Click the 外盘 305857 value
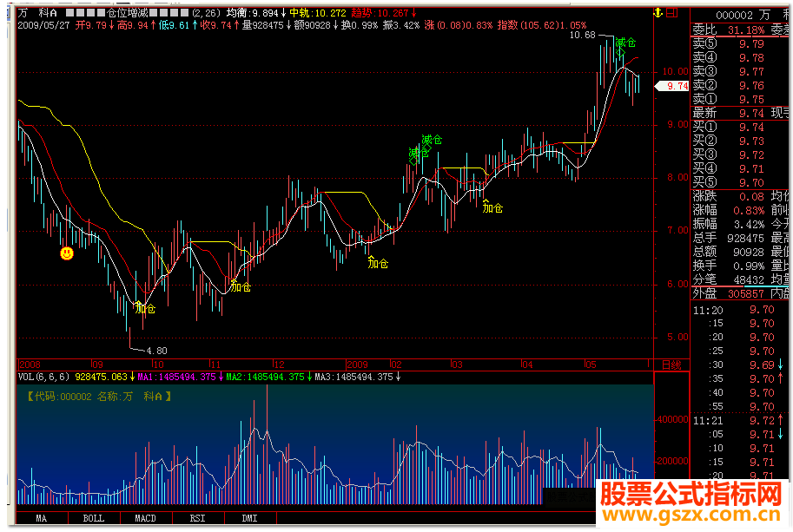793x532 pixels. tap(746, 293)
